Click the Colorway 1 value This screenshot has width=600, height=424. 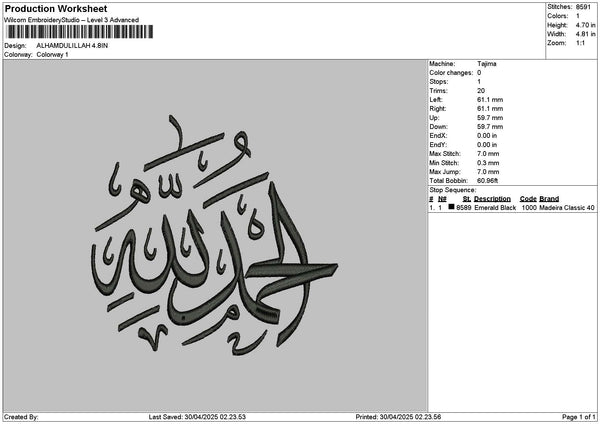click(x=52, y=55)
